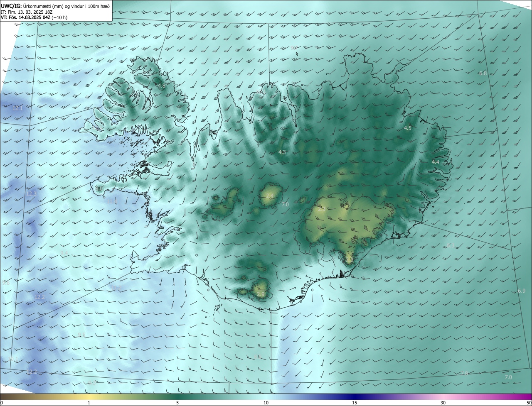Image resolution: width=532 pixels, height=406 pixels.
Task: Click the title 'Úrkomumætti (mm) og vindur í 100m hæð'
Action: [x=67, y=6]
